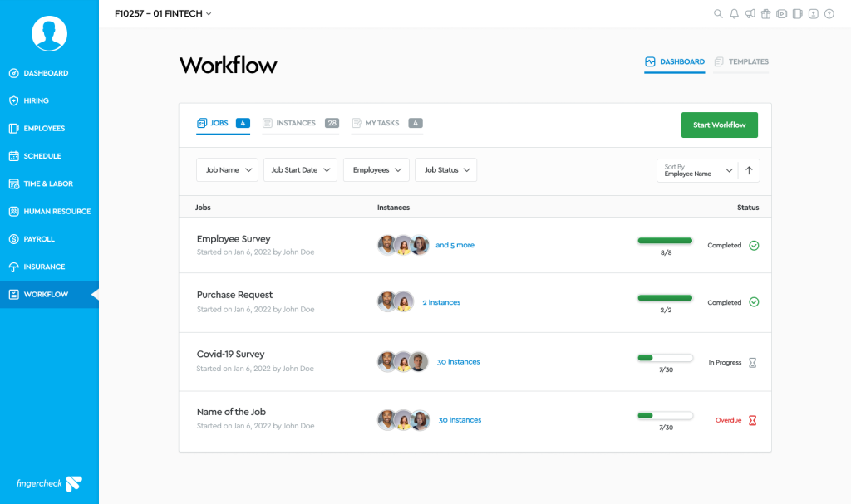
Task: Click the "and 5 more" instances link
Action: (455, 245)
